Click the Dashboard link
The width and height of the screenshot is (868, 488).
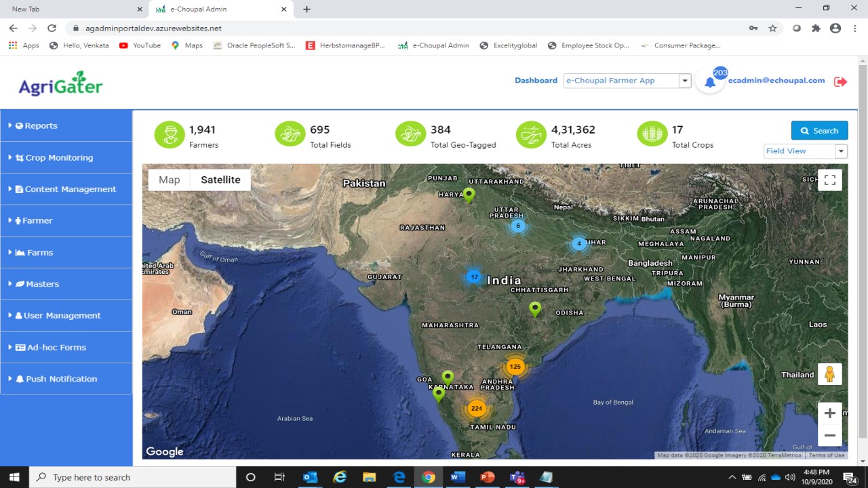(x=536, y=80)
